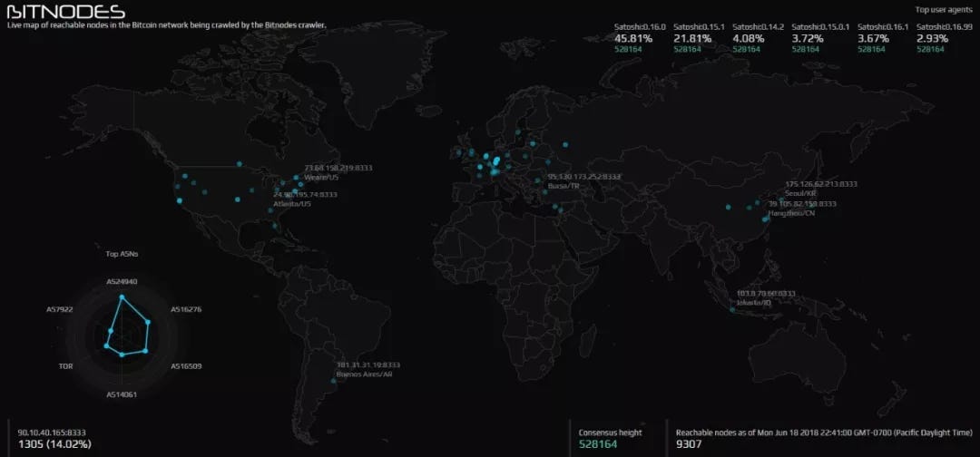Click the 1305 (14.02%) crawl progress value

point(55,444)
